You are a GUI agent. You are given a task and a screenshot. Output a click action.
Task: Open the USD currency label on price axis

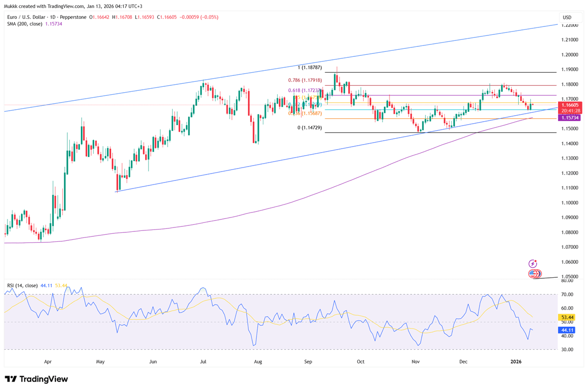point(567,17)
